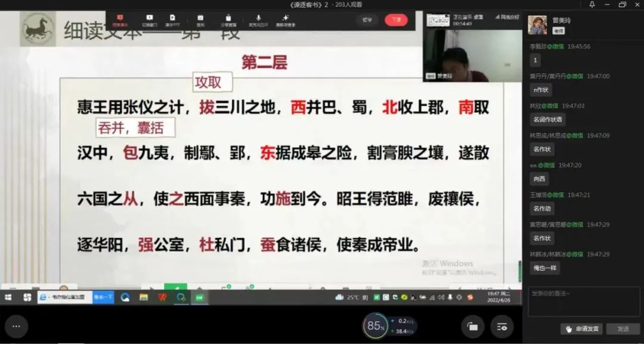The width and height of the screenshot is (644, 344).
Task: Click the chat message '俺也一样'
Action: point(544,268)
